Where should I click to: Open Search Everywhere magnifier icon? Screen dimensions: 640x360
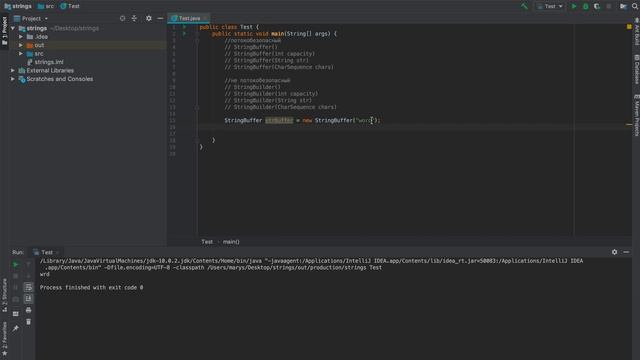coord(635,6)
